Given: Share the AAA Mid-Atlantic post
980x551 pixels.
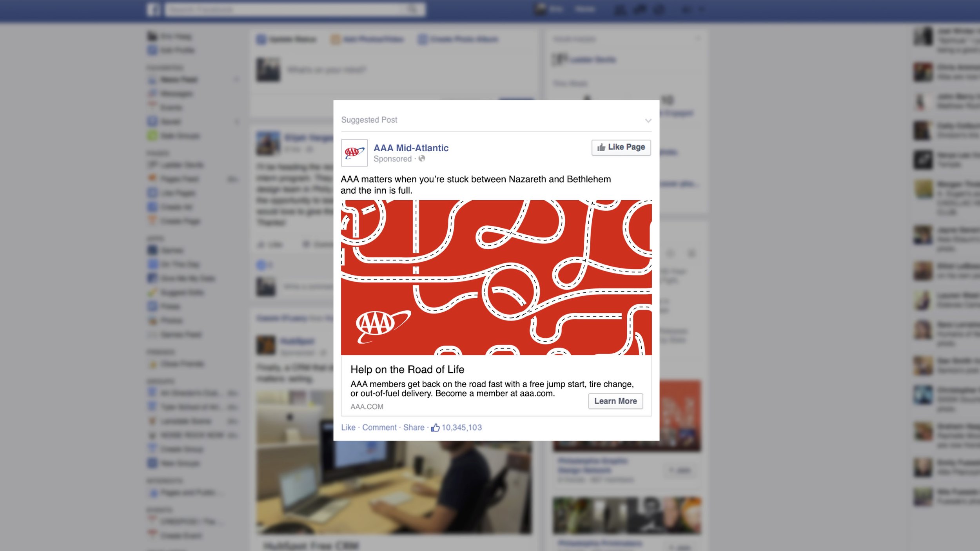Looking at the screenshot, I should 414,427.
